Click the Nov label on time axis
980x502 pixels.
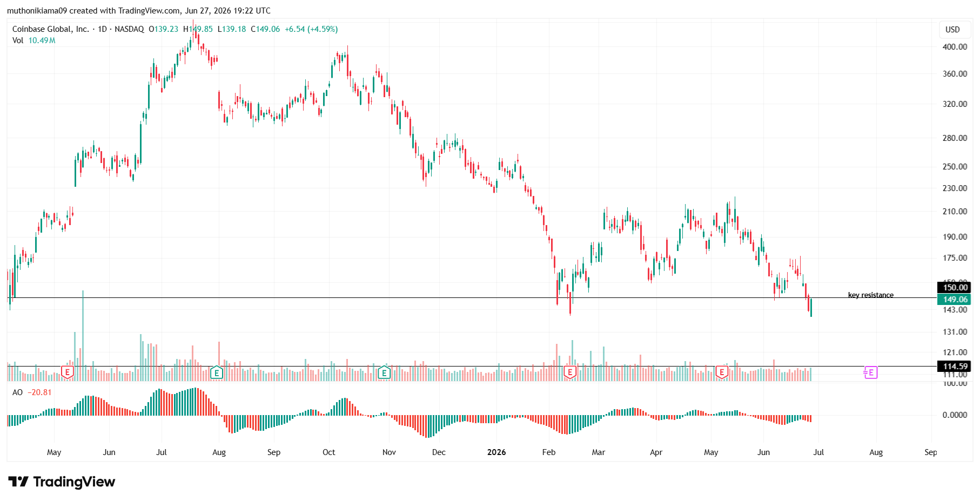click(x=389, y=452)
